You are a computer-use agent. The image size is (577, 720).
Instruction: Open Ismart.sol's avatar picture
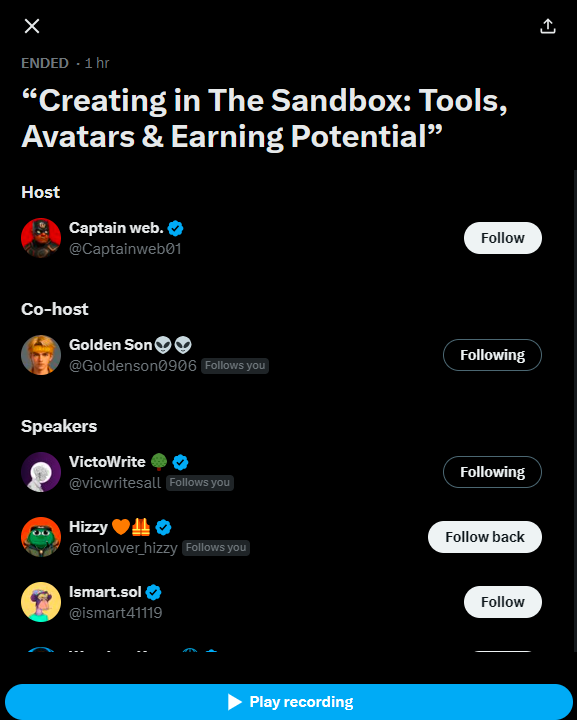41,602
